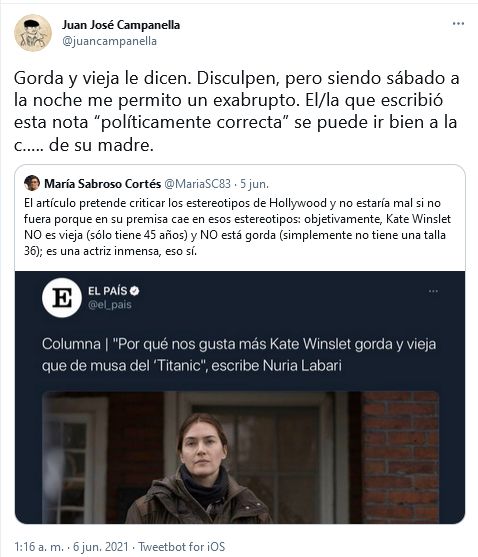This screenshot has height=557, width=478.
Task: Open the photo of woman by brick wall
Action: point(241,457)
